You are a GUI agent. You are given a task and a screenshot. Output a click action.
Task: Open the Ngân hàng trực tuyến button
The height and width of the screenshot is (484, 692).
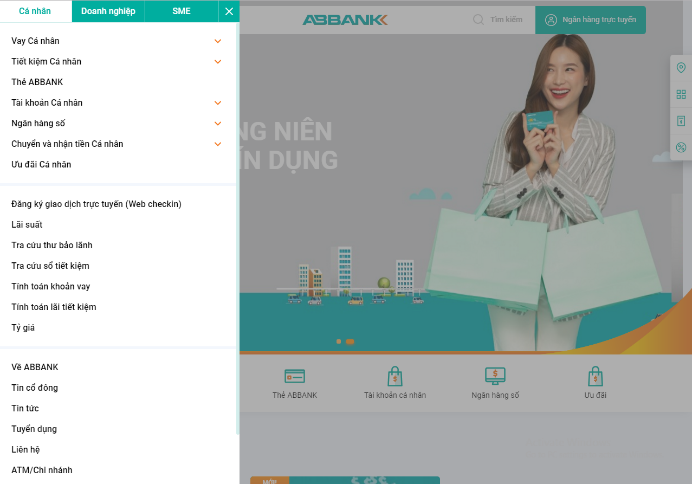[590, 20]
